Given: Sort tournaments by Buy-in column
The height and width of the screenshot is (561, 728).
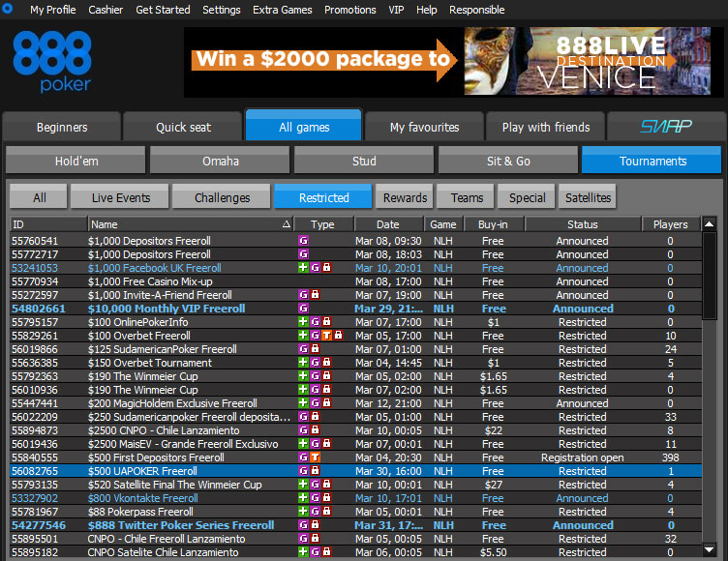Looking at the screenshot, I should [x=494, y=224].
